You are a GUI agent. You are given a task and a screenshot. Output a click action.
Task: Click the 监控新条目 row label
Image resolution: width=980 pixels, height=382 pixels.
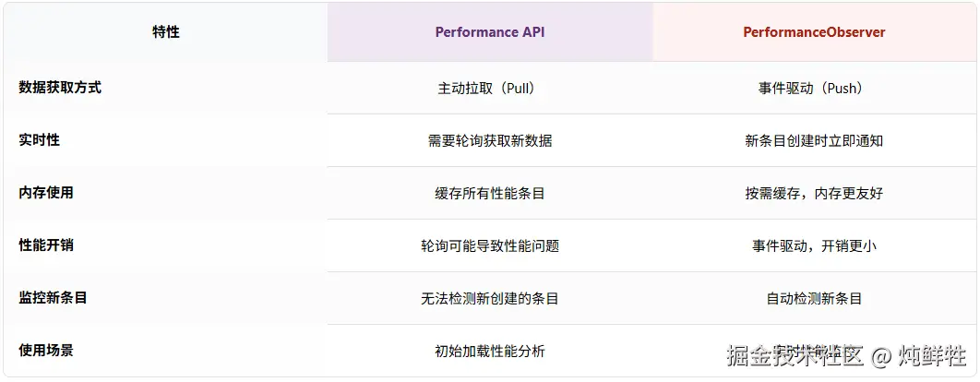coord(53,298)
